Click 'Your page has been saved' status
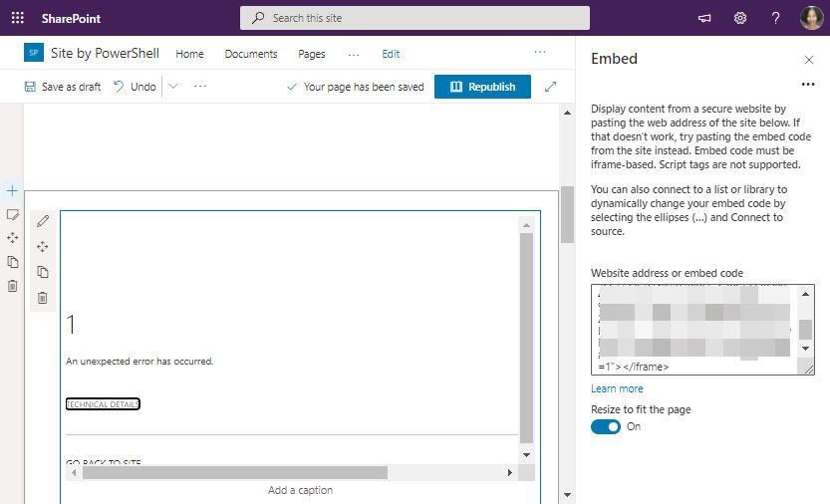Viewport: 830px width, 504px height. [x=364, y=87]
